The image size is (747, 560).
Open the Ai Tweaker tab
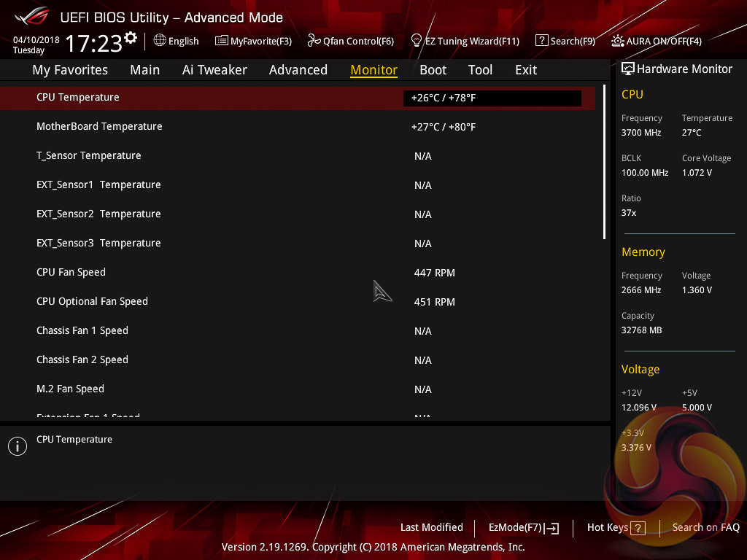click(x=214, y=70)
